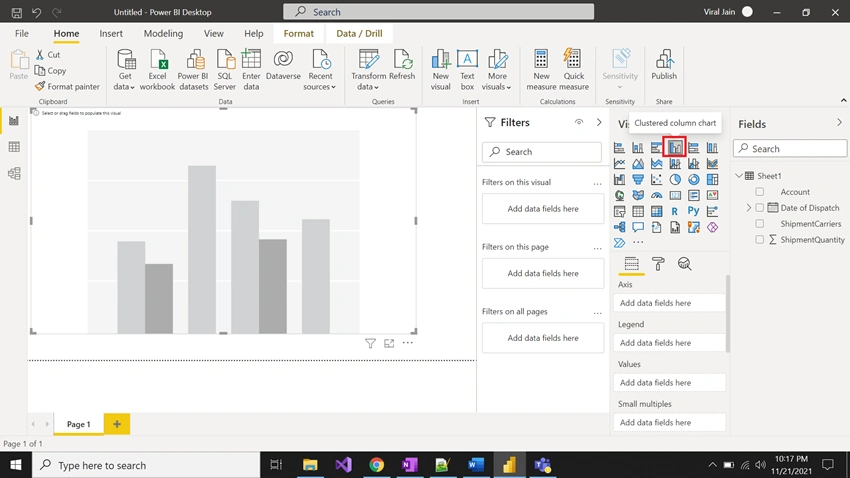Choose the Matrix visual
Screen dimensions: 850x478
click(656, 211)
